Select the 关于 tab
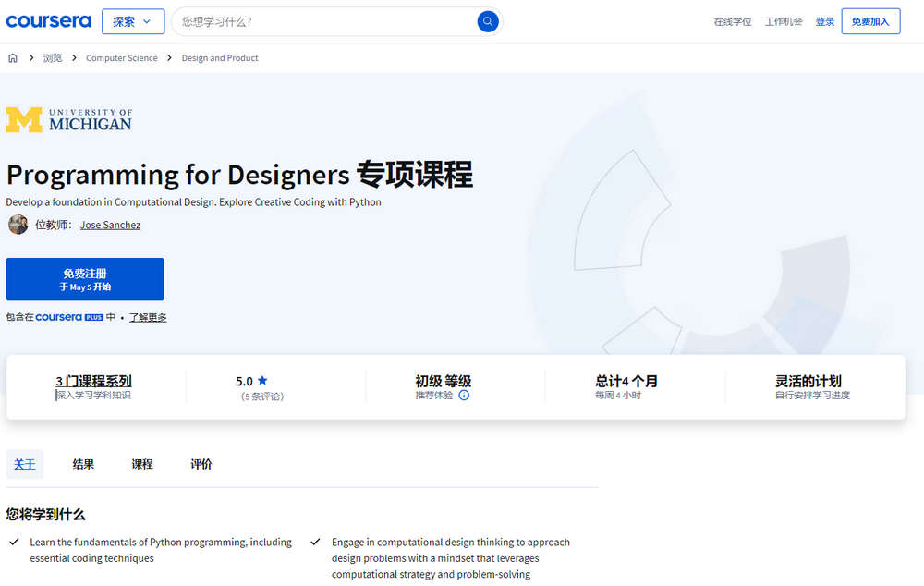This screenshot has width=924, height=586. pos(25,464)
